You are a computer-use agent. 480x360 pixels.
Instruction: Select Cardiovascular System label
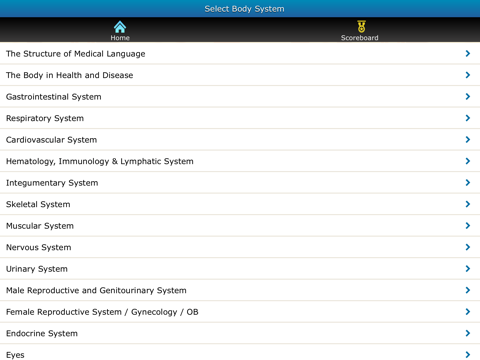[x=52, y=140]
